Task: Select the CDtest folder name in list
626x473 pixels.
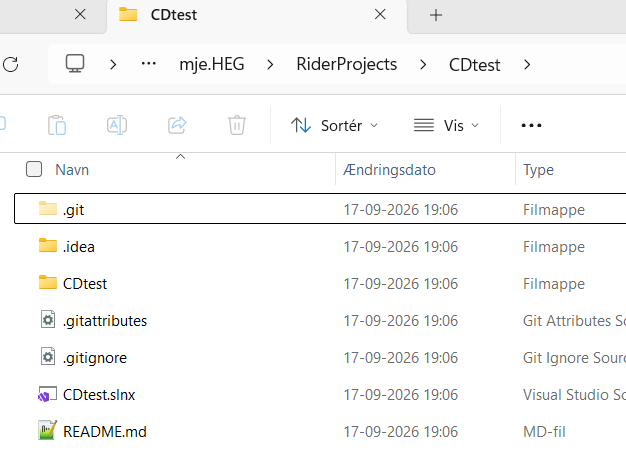Action: coord(85,284)
